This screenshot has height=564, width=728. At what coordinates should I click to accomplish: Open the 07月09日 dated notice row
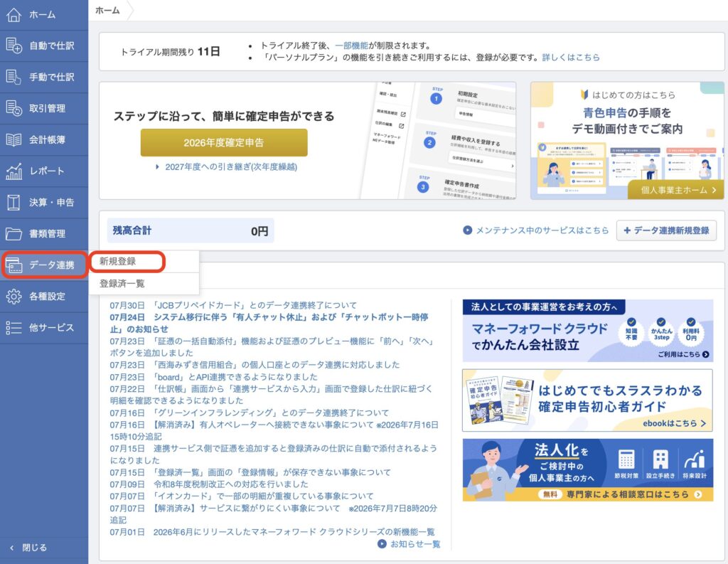point(209,484)
